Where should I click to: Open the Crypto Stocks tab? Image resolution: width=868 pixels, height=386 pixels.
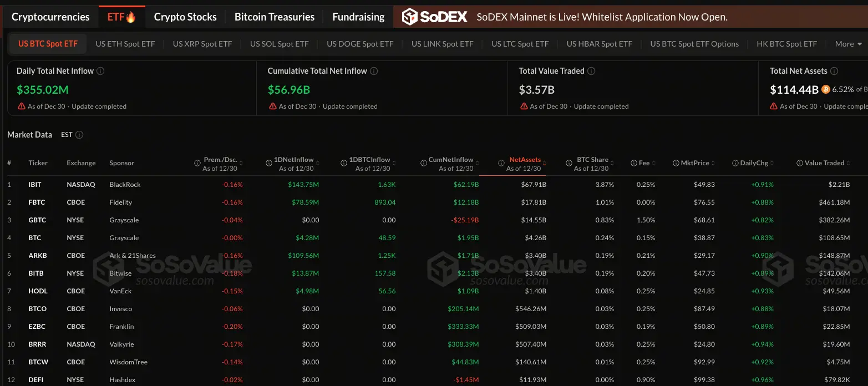pyautogui.click(x=185, y=17)
